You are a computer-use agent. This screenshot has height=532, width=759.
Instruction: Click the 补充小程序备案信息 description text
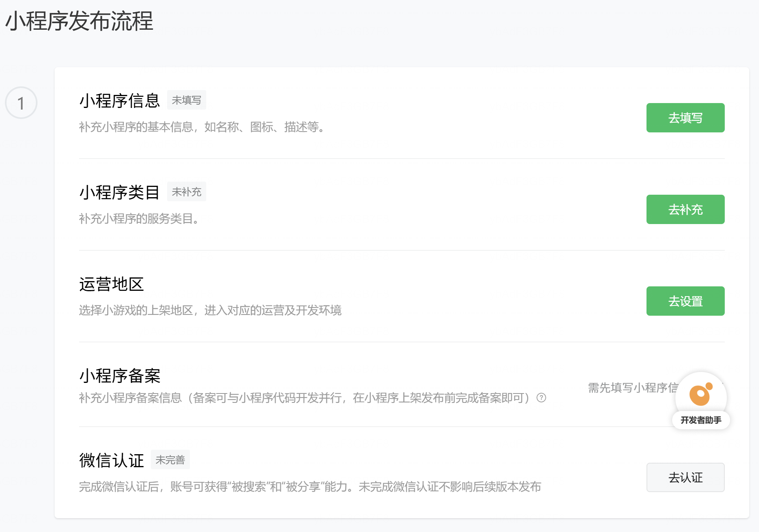304,398
